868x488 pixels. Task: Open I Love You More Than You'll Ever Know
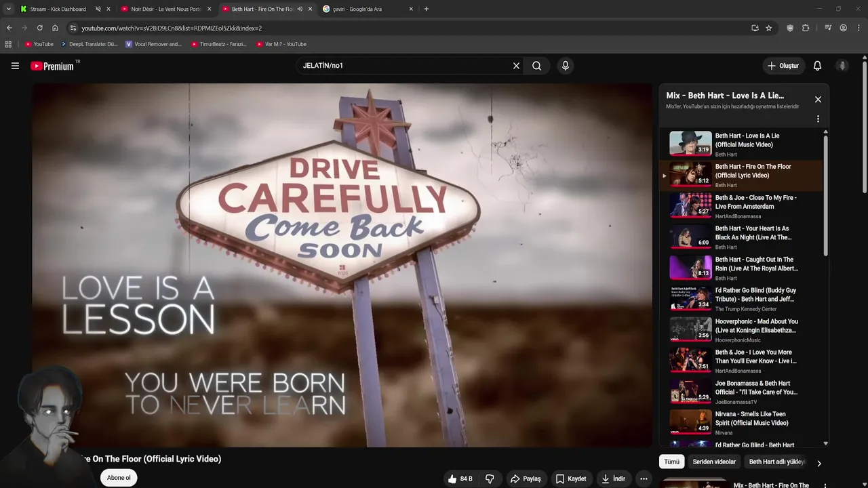pos(742,361)
